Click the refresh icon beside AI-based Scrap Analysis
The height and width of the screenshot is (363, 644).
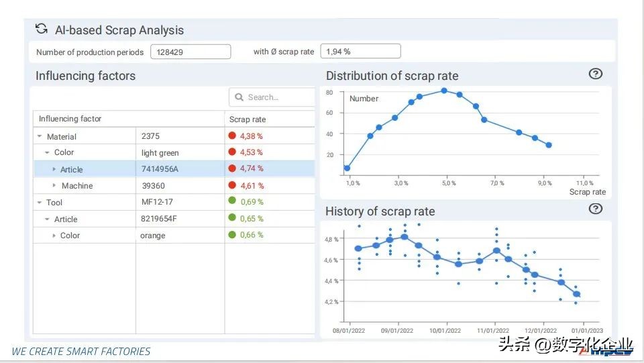[x=42, y=29]
